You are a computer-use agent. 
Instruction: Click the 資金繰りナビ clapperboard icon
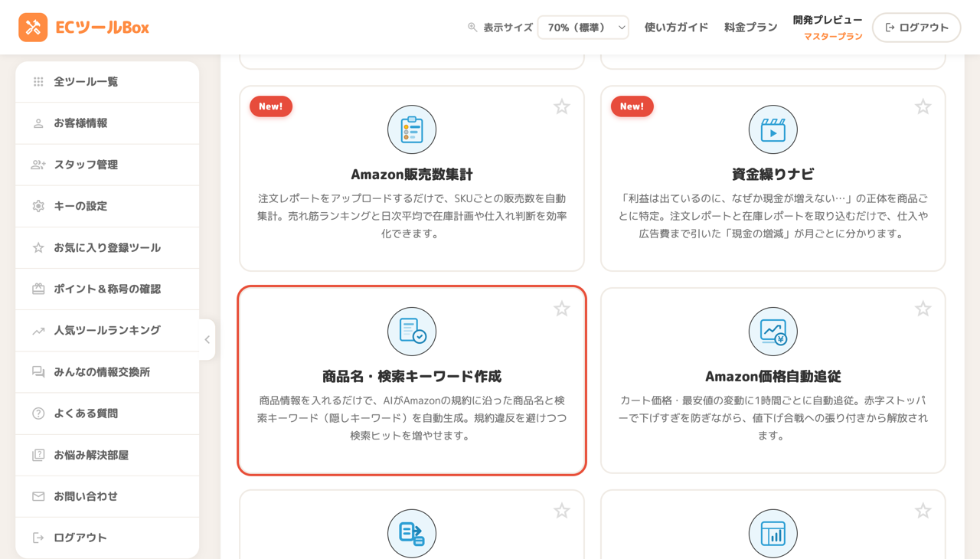pos(773,129)
